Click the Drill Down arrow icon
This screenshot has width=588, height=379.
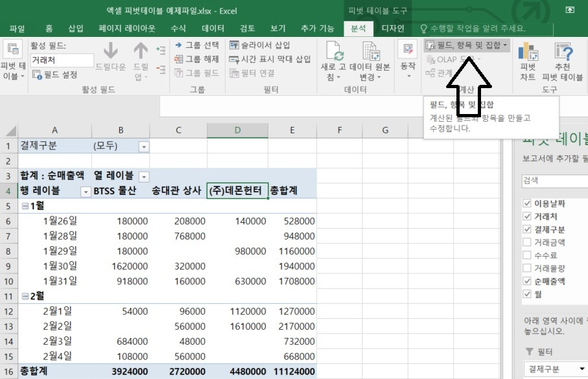point(110,52)
